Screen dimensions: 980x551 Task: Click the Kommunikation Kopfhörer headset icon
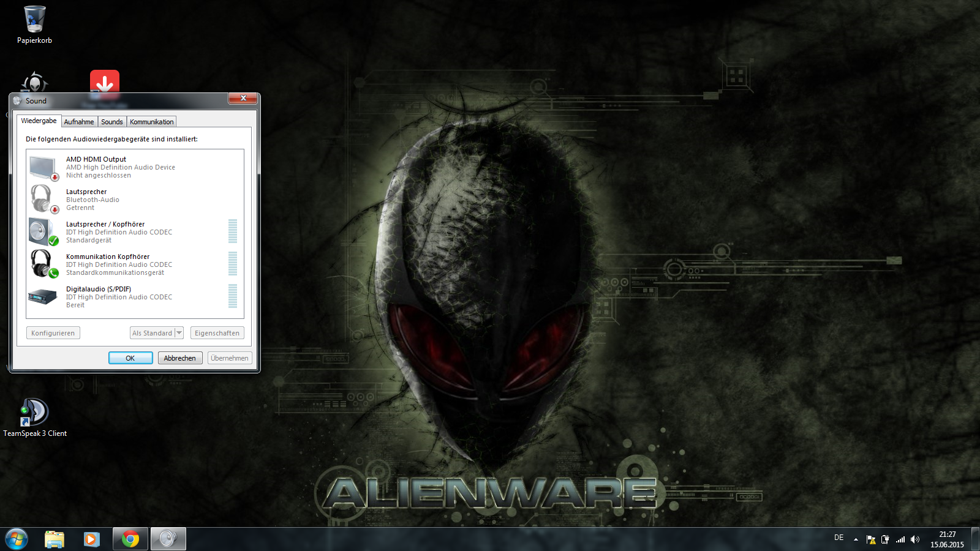coord(43,264)
